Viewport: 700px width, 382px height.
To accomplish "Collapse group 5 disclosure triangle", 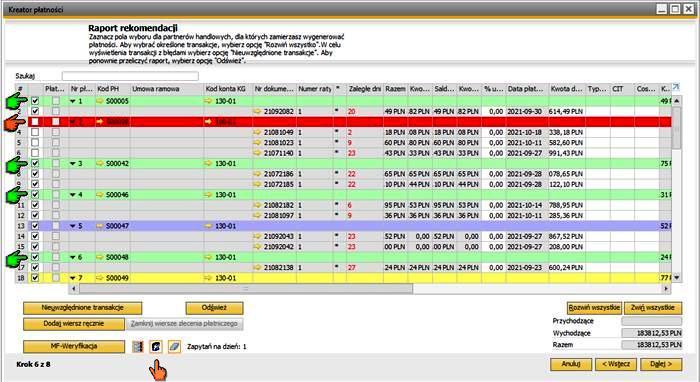I will click(x=73, y=226).
